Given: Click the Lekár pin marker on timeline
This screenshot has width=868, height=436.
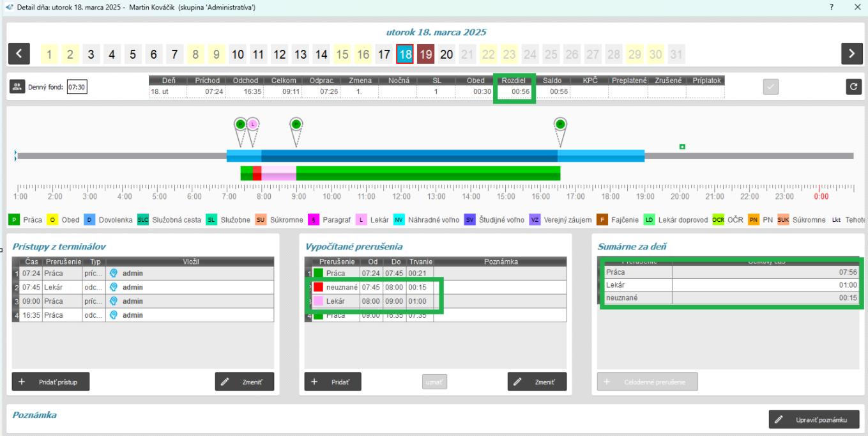Looking at the screenshot, I should coord(253,124).
